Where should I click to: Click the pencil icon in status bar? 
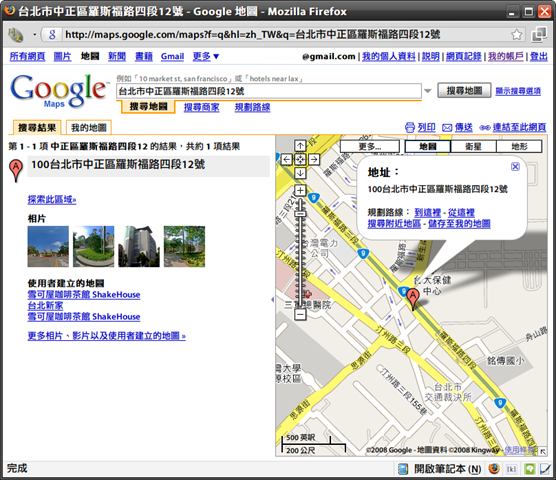click(545, 469)
